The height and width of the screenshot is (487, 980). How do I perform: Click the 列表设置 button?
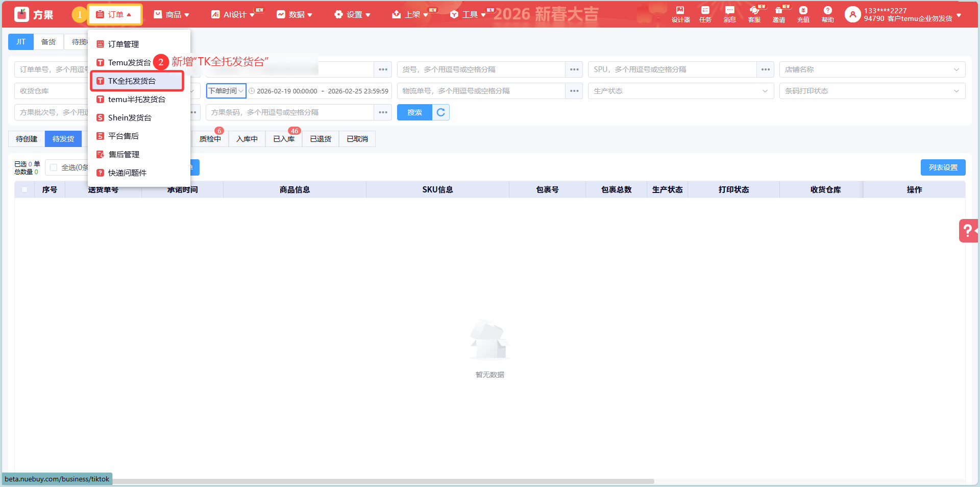943,167
